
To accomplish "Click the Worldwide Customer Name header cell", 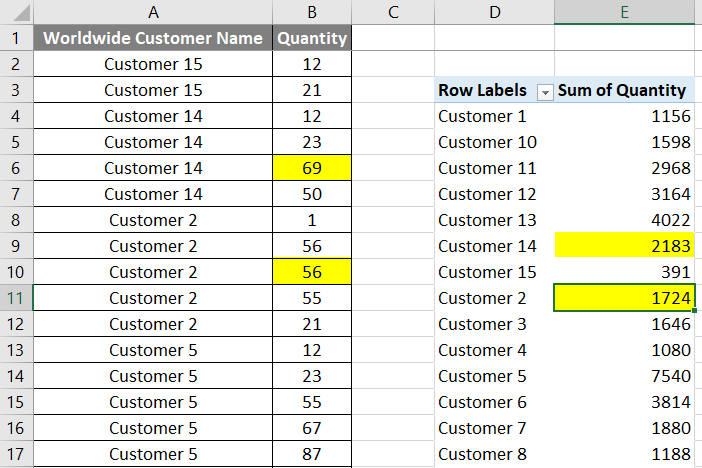I will coord(153,38).
